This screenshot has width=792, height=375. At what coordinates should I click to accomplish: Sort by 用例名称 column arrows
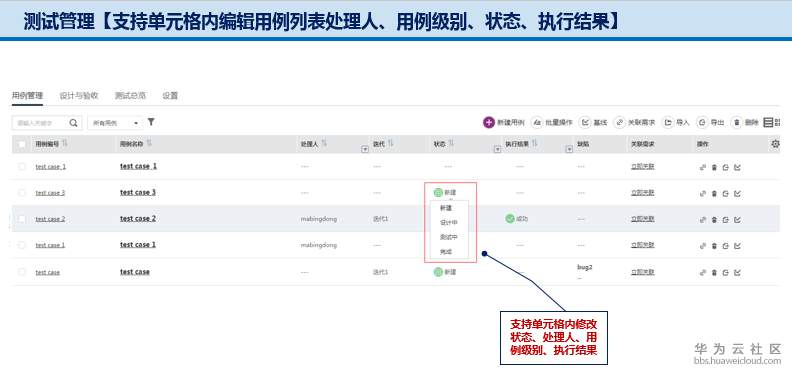149,144
